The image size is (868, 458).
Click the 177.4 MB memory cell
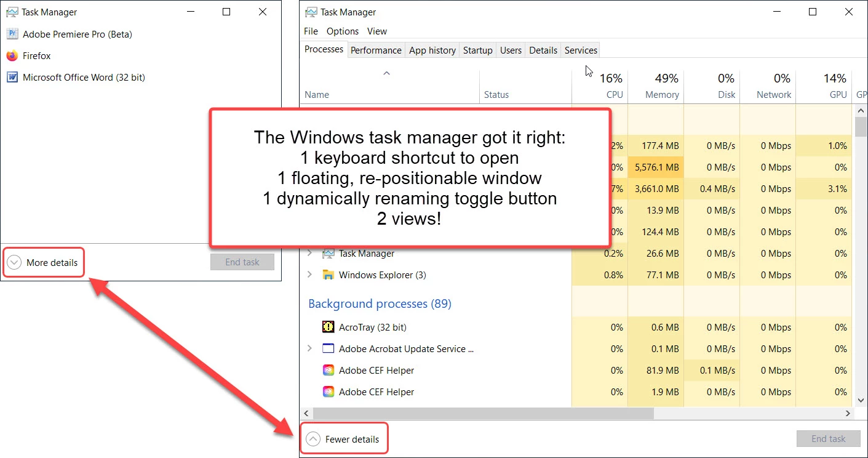tap(656, 146)
